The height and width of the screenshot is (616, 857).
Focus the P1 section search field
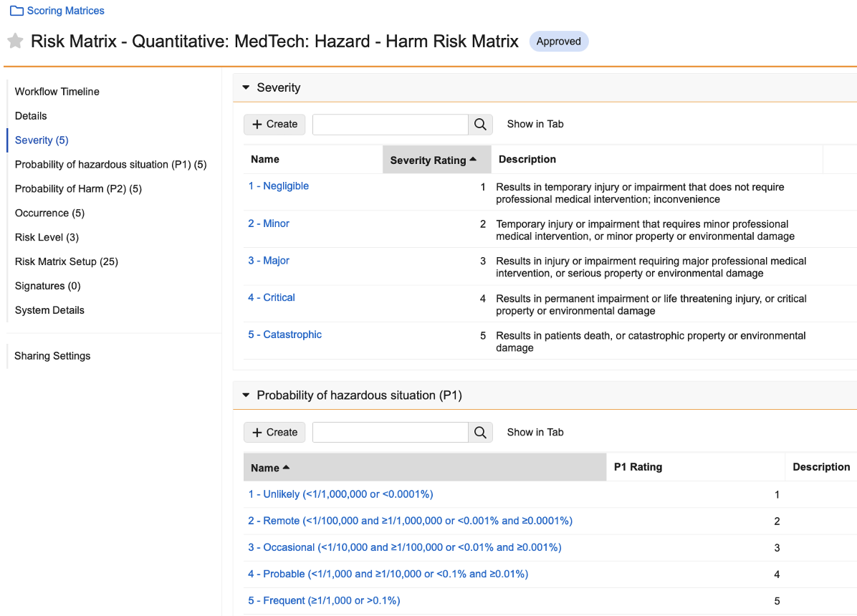[391, 433]
